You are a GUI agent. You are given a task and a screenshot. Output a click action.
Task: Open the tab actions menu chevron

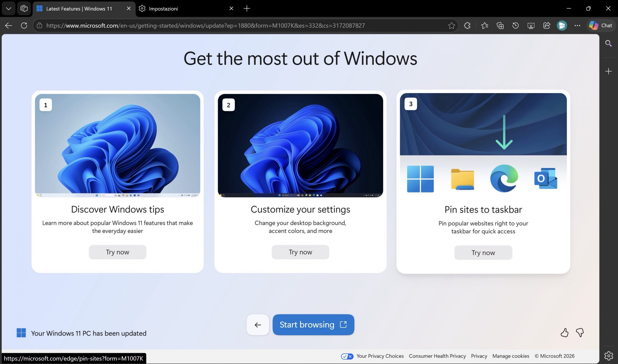coord(9,9)
